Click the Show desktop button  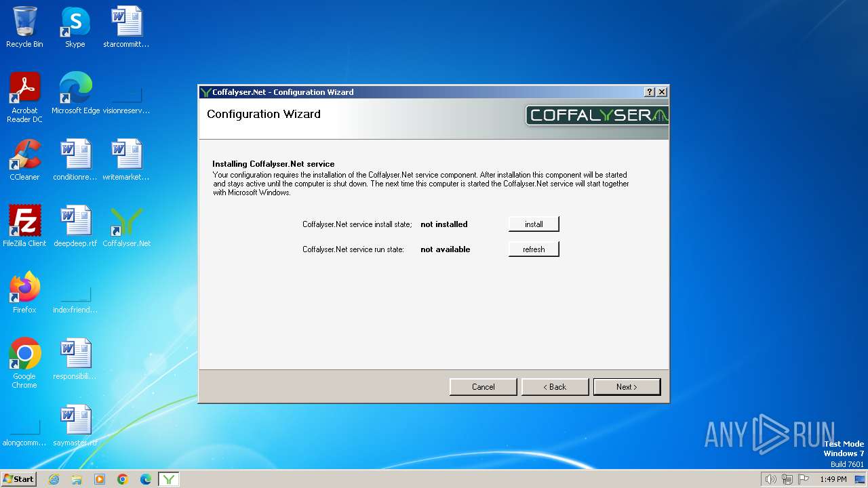coord(861,479)
